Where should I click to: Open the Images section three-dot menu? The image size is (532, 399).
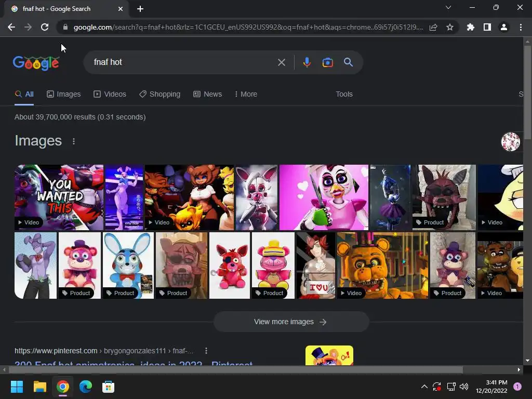(x=74, y=141)
